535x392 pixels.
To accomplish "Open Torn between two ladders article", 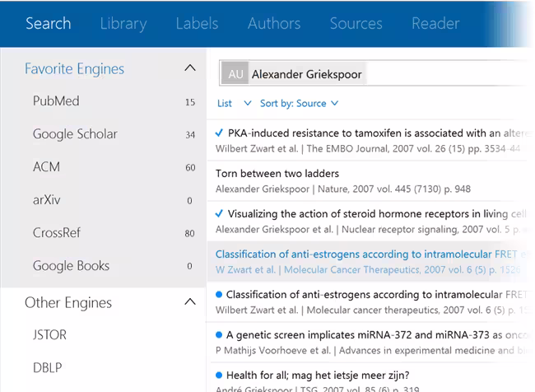I will tap(277, 174).
